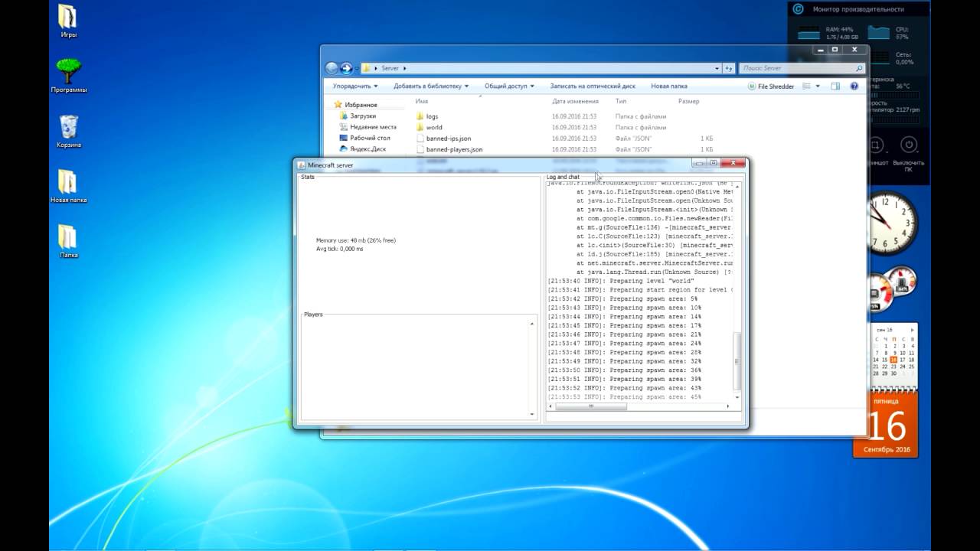Click the change view icon in explorer
The image size is (980, 551).
(806, 86)
